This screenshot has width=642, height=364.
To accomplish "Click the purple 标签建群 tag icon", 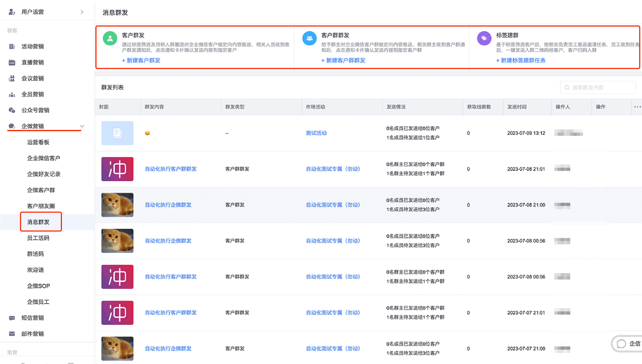I will pos(484,38).
